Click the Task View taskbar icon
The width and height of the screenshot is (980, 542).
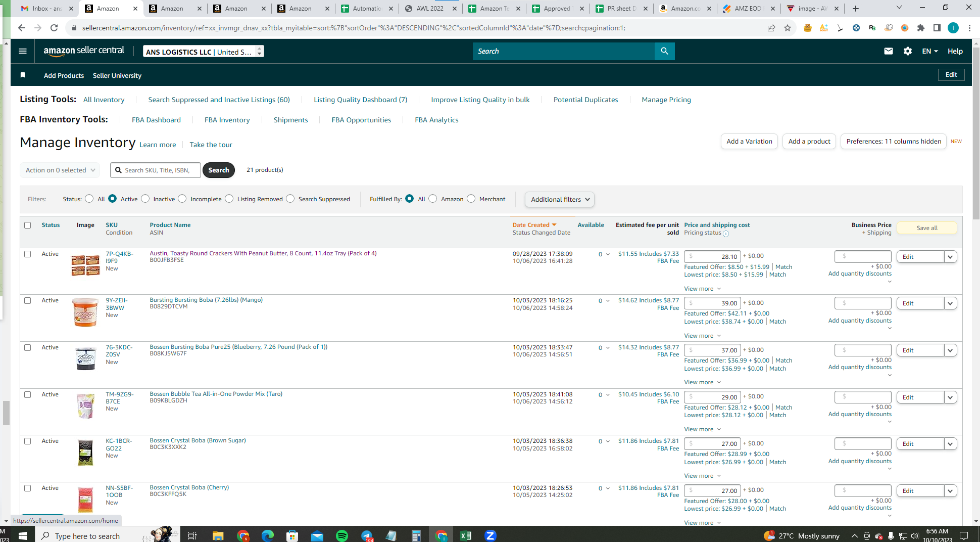pyautogui.click(x=192, y=535)
